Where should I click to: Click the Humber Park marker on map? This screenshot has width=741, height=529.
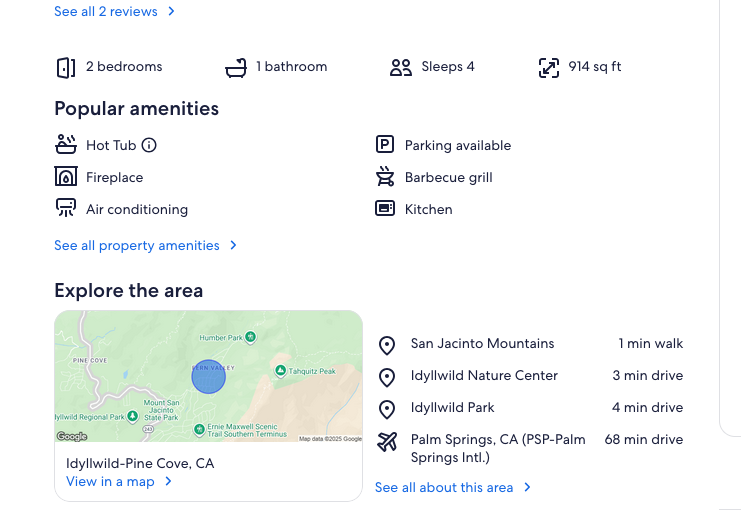pos(250,337)
